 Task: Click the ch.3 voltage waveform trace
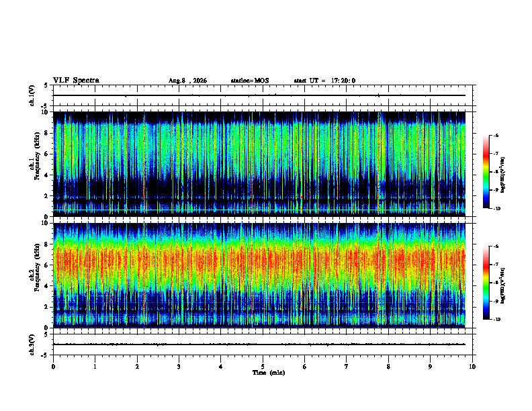click(259, 345)
